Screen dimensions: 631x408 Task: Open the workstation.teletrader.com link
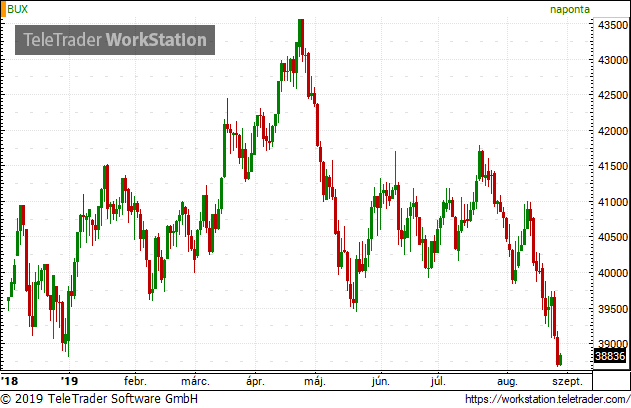pos(547,399)
